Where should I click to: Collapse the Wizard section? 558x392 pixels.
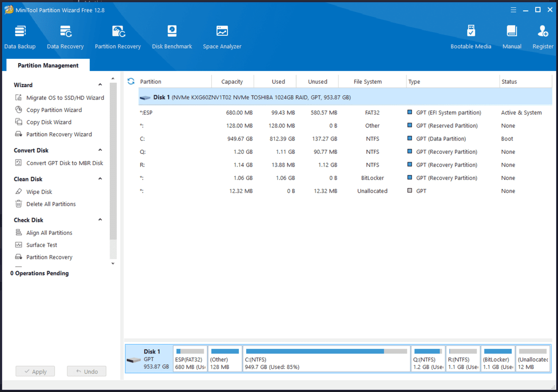click(x=101, y=85)
